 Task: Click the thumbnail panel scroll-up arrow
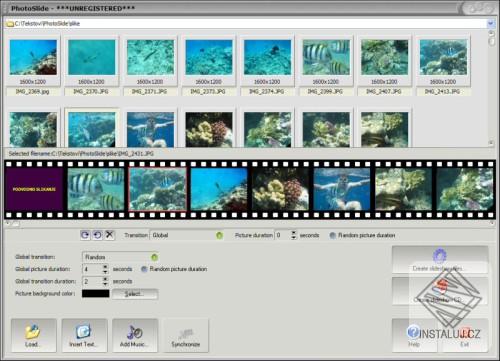[x=491, y=33]
